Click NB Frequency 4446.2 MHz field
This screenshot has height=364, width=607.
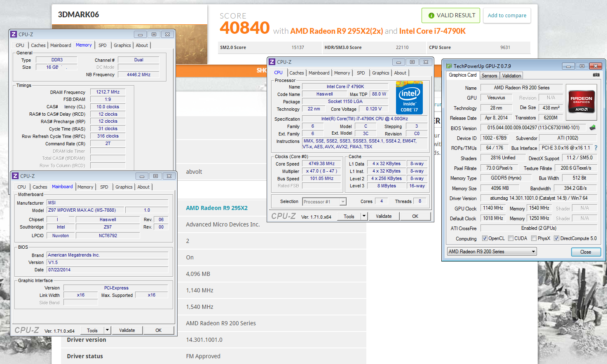(x=138, y=75)
